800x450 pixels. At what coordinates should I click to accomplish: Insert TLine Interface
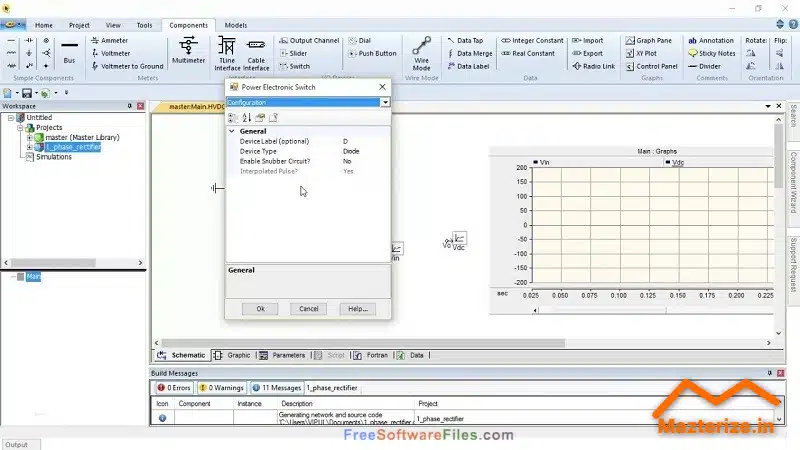pos(227,53)
